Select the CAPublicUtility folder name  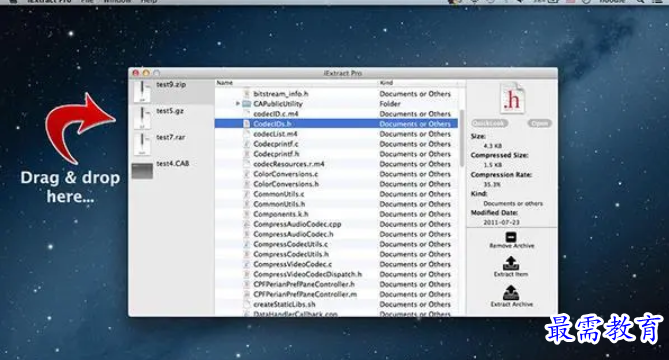pyautogui.click(x=278, y=104)
